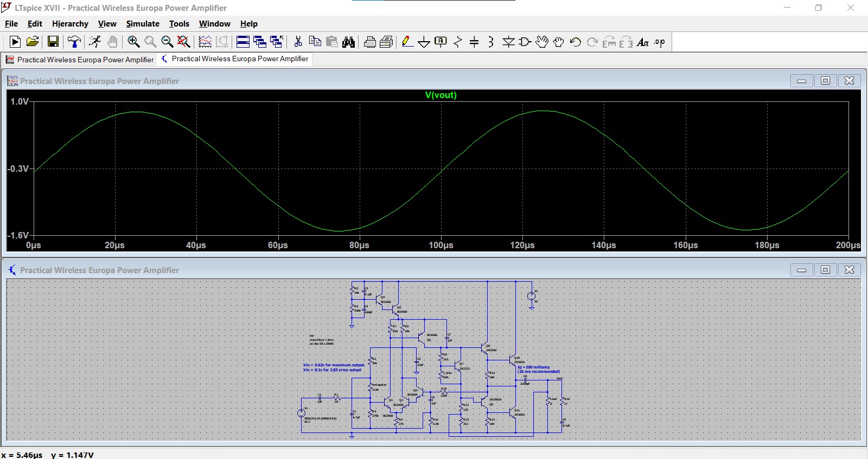
Task: Open the Window menu
Action: [x=214, y=24]
